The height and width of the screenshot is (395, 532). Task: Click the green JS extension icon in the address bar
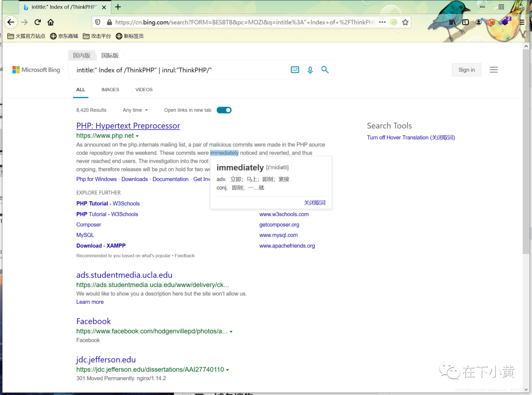click(x=394, y=22)
